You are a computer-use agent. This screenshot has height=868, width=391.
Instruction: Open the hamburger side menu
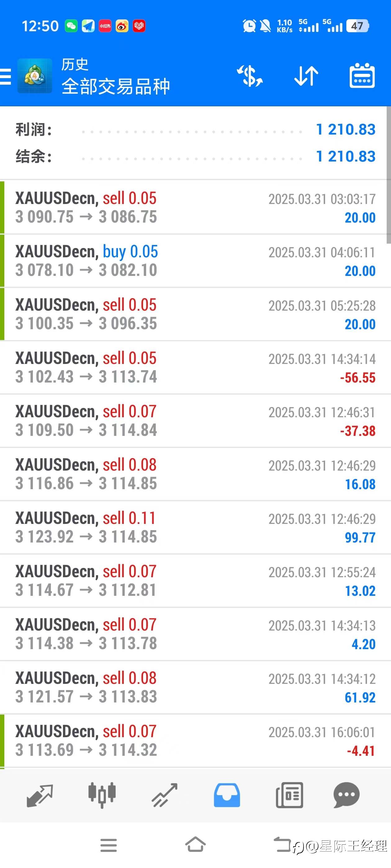[5, 76]
